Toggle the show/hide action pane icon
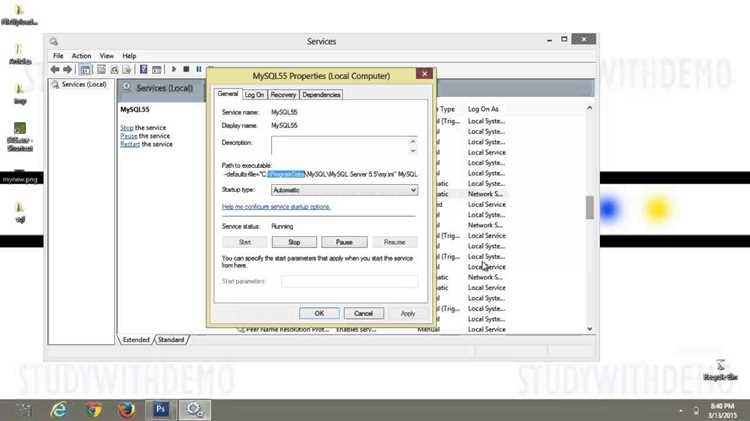This screenshot has width=750, height=421. (156, 69)
